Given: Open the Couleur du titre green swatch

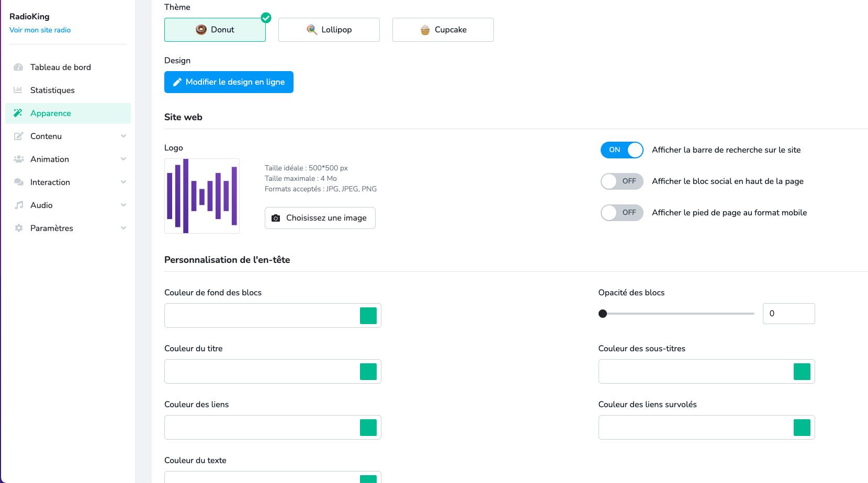Looking at the screenshot, I should tap(368, 372).
